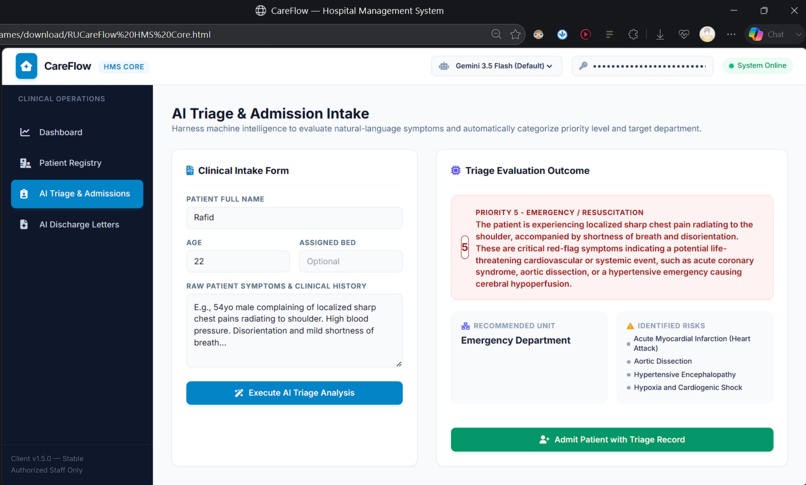
Task: Click the globe icon in window title
Action: coord(261,11)
